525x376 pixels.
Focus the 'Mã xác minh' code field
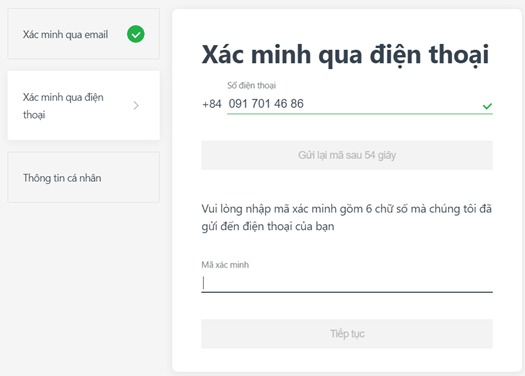[347, 283]
